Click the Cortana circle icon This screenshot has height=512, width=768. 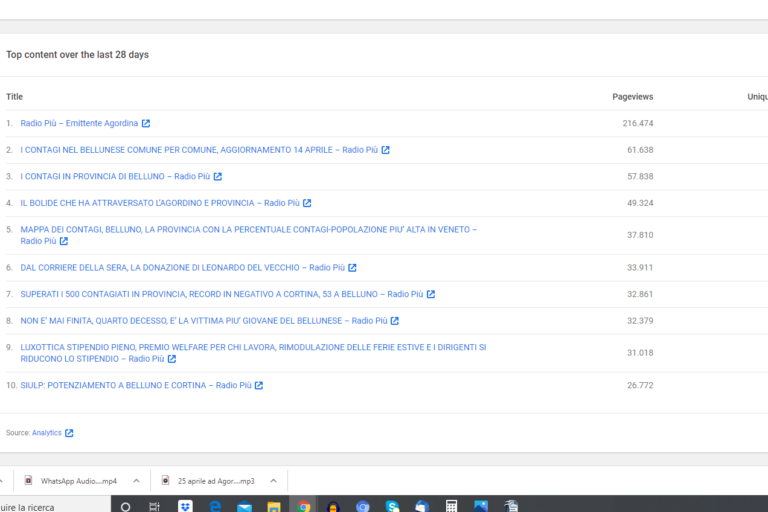point(125,506)
